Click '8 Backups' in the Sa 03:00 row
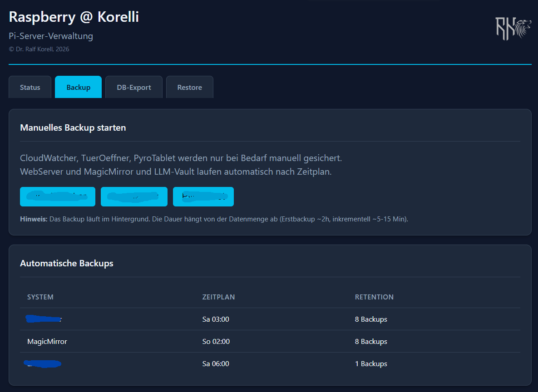The image size is (538, 392). [x=371, y=319]
